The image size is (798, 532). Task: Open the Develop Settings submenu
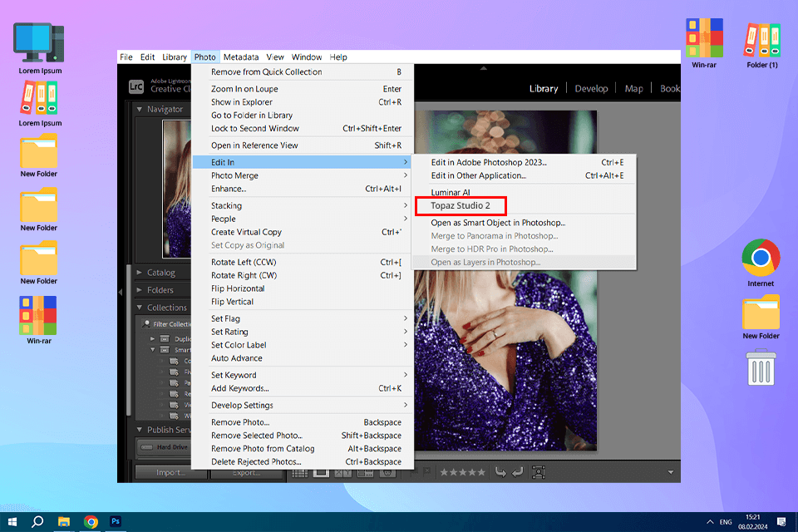[x=303, y=406]
